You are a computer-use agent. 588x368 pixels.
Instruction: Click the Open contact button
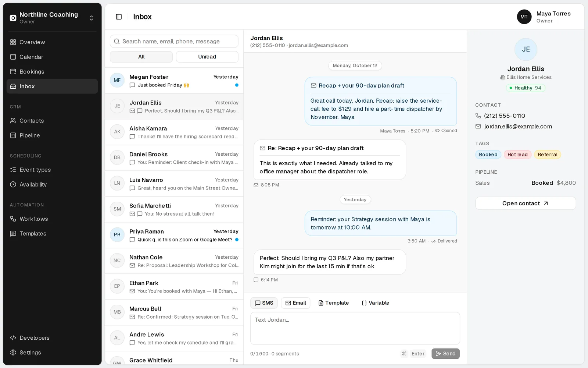(x=526, y=203)
